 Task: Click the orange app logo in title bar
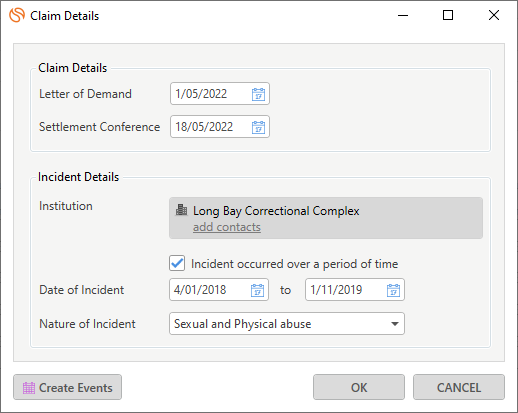(x=17, y=15)
